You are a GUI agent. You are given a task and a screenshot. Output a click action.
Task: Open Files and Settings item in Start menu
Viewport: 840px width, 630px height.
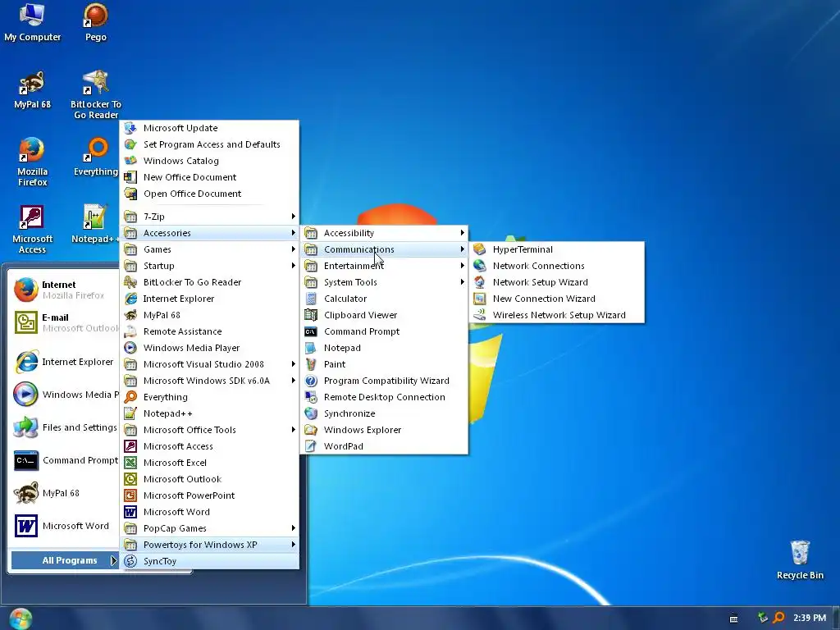[x=64, y=427]
